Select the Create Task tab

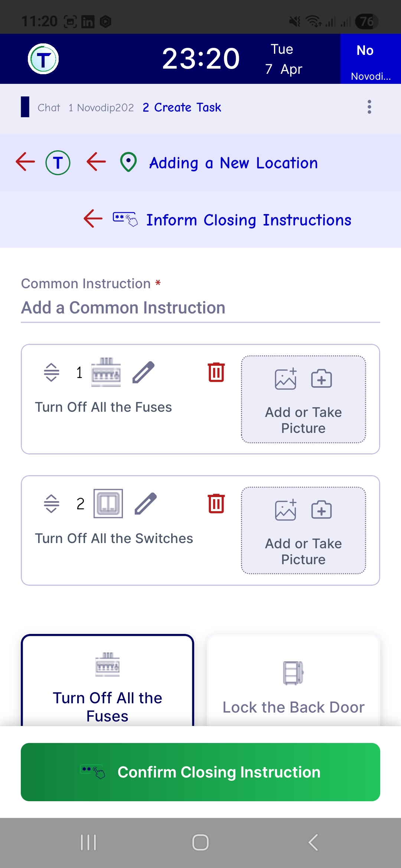pyautogui.click(x=182, y=108)
